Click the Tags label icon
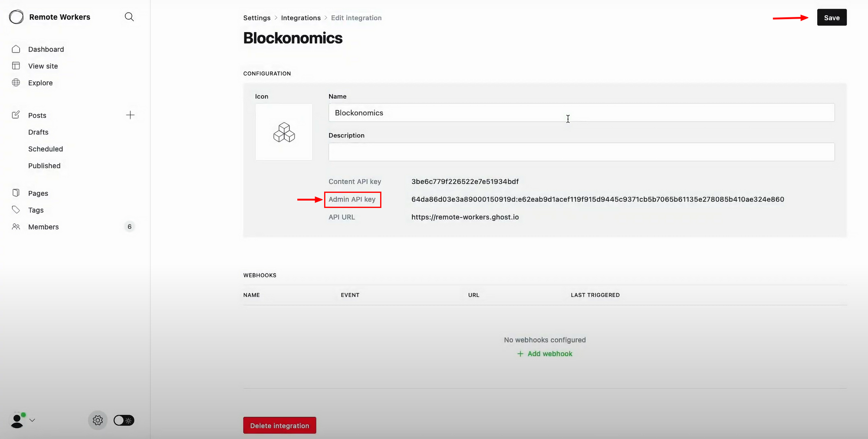 16,210
